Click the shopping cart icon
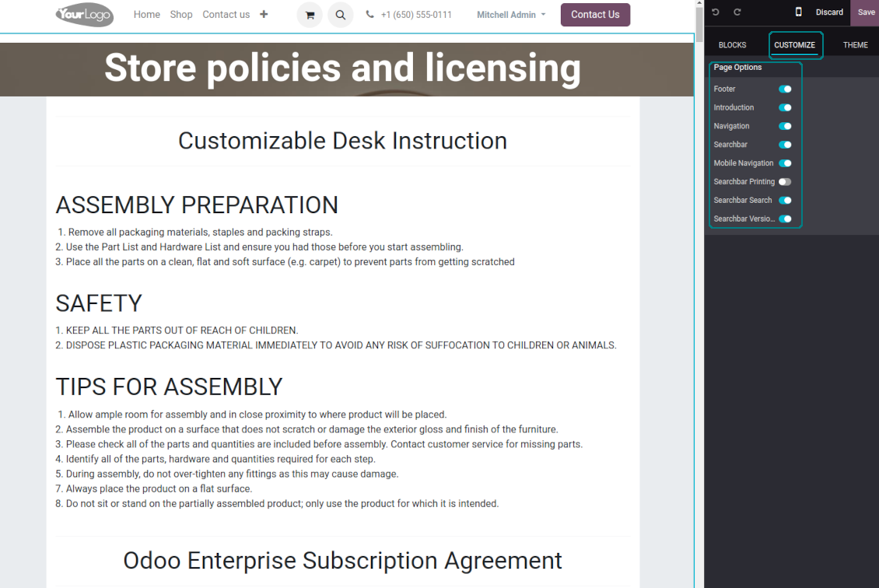879x588 pixels. point(310,15)
